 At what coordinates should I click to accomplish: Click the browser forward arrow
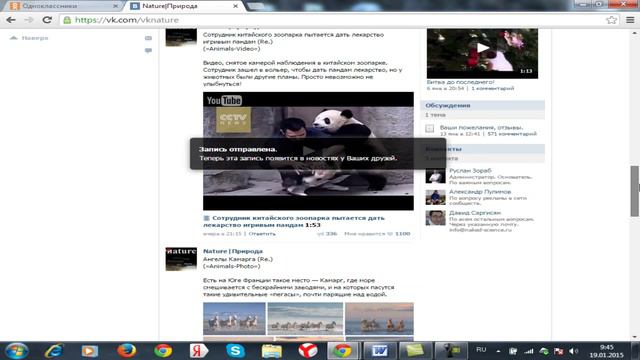(x=29, y=20)
